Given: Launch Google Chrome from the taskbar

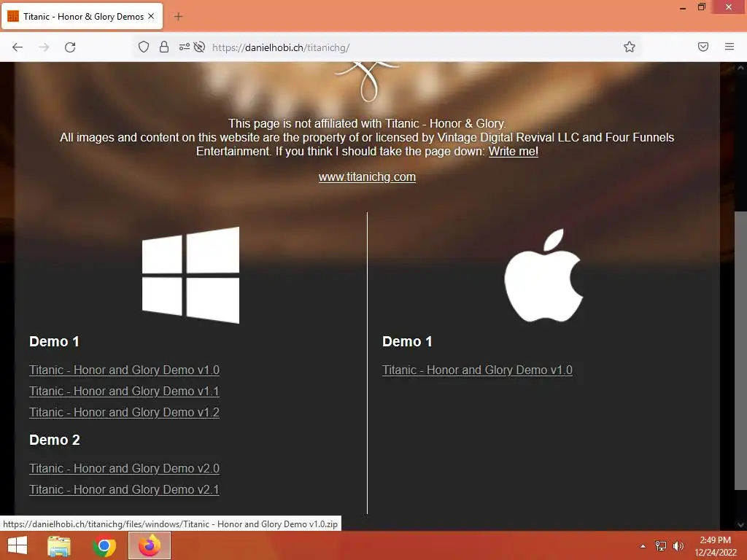Looking at the screenshot, I should [104, 545].
